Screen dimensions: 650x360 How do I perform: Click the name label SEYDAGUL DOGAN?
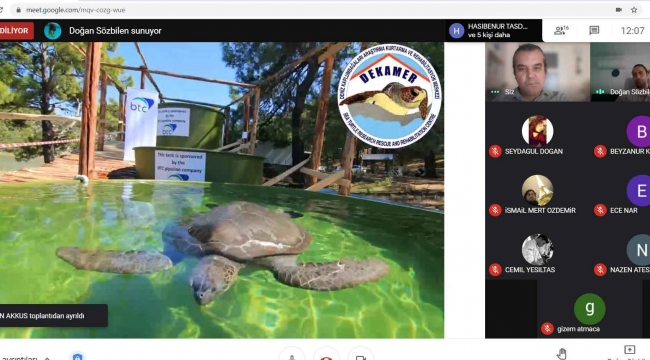click(534, 151)
